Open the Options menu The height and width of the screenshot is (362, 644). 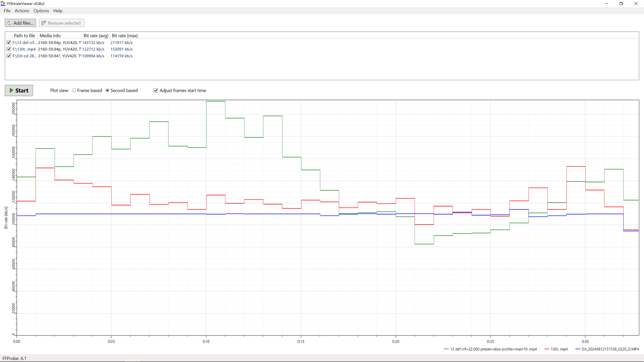41,11
